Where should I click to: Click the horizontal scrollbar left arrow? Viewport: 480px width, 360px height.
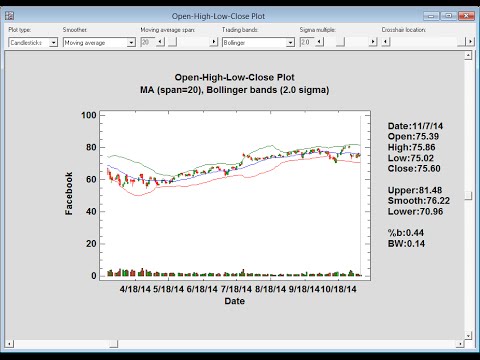9,344
